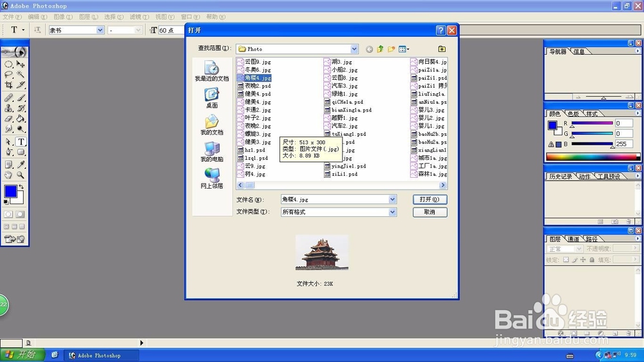Select the Eraser tool

(8, 119)
